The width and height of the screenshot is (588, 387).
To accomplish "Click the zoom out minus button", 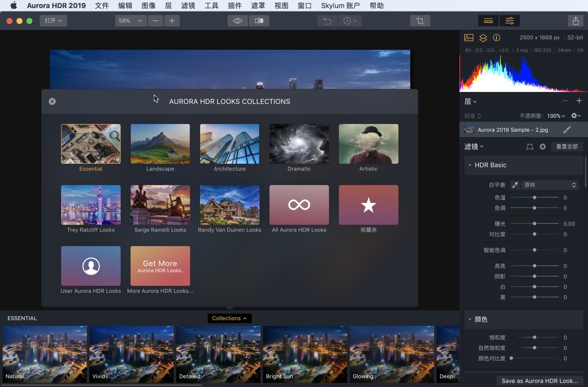I will tap(155, 21).
